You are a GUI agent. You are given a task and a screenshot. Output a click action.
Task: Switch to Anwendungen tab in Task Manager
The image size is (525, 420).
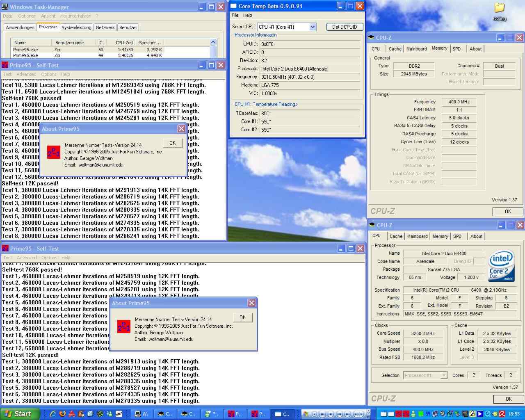point(20,27)
